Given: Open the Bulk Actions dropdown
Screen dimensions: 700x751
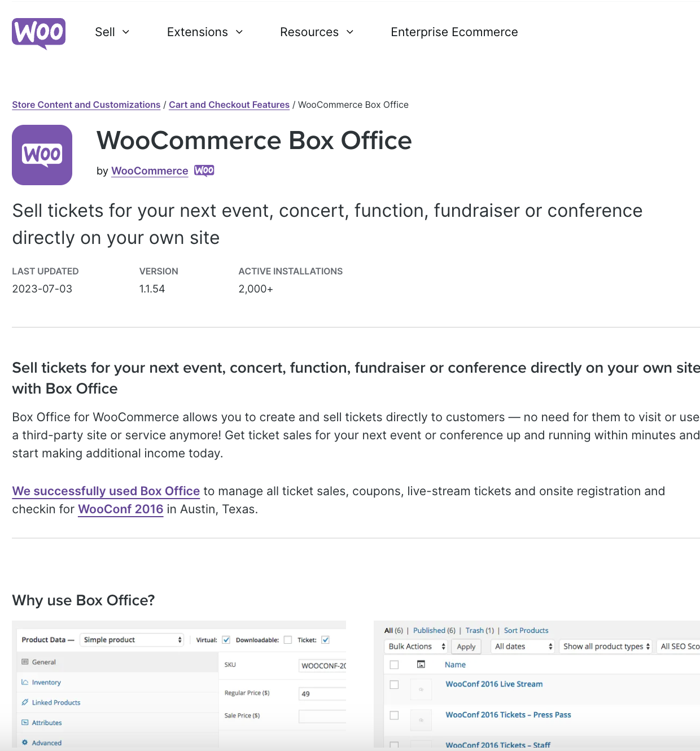Looking at the screenshot, I should [x=415, y=646].
